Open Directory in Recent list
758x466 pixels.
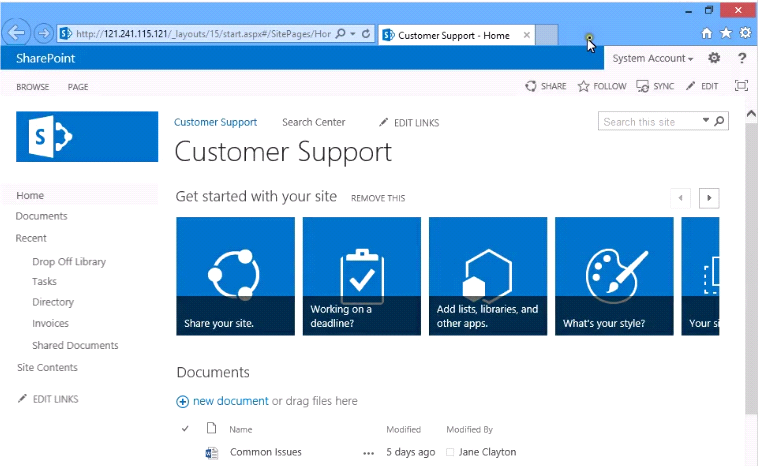point(53,302)
